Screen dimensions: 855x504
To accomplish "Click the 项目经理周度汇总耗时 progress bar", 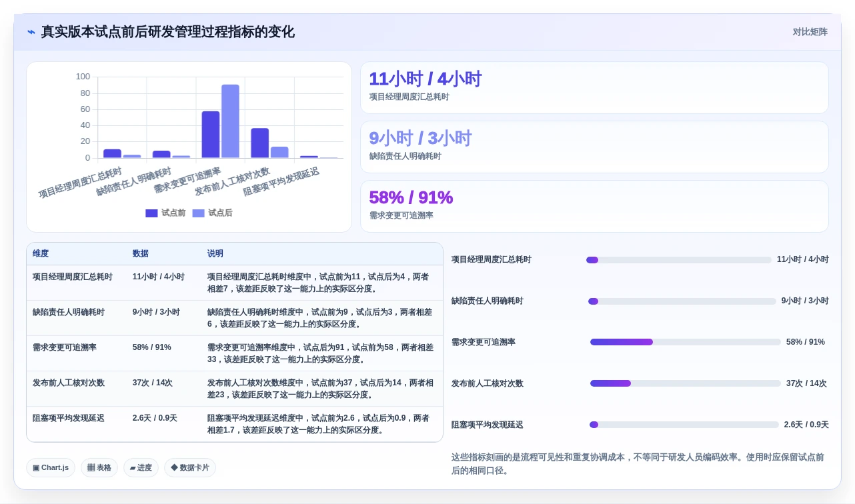I will point(679,260).
